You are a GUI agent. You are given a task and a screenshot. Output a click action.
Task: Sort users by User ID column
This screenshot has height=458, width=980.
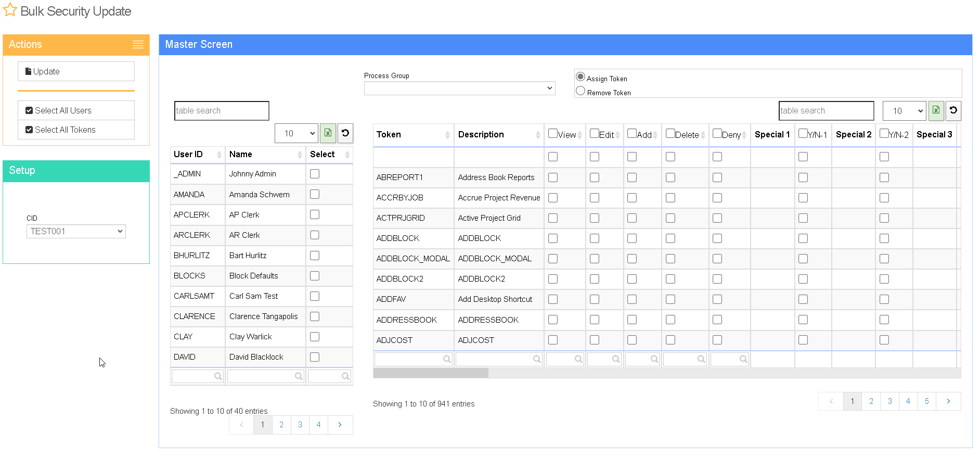coord(219,155)
